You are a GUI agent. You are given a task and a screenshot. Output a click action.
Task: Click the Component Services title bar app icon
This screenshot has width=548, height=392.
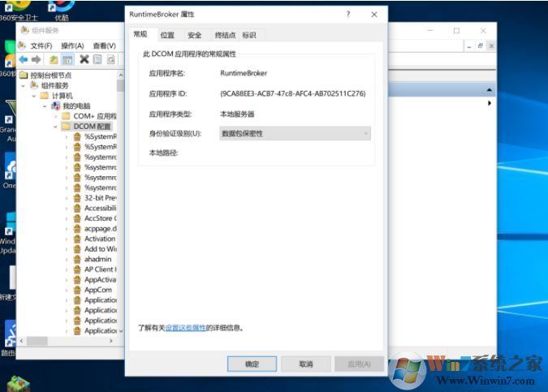[25, 30]
